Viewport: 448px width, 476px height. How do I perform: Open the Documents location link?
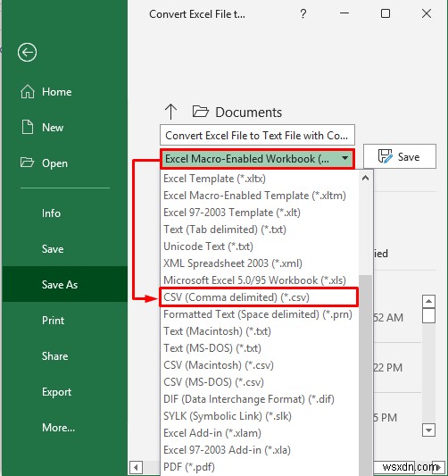pyautogui.click(x=248, y=113)
